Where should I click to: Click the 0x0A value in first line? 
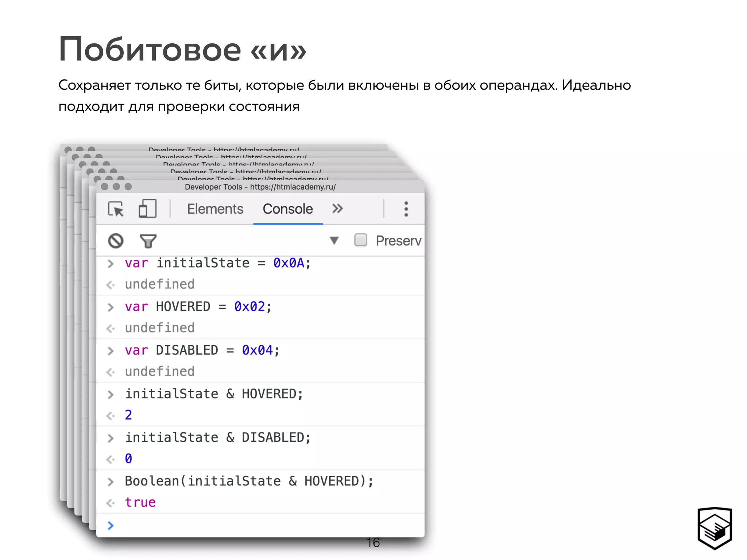(x=289, y=263)
